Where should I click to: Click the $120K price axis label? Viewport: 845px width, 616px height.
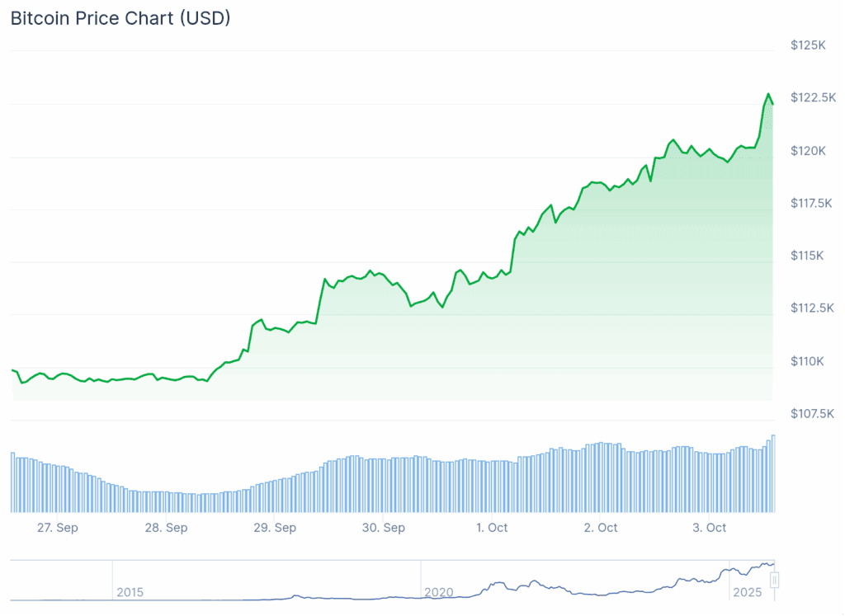808,150
